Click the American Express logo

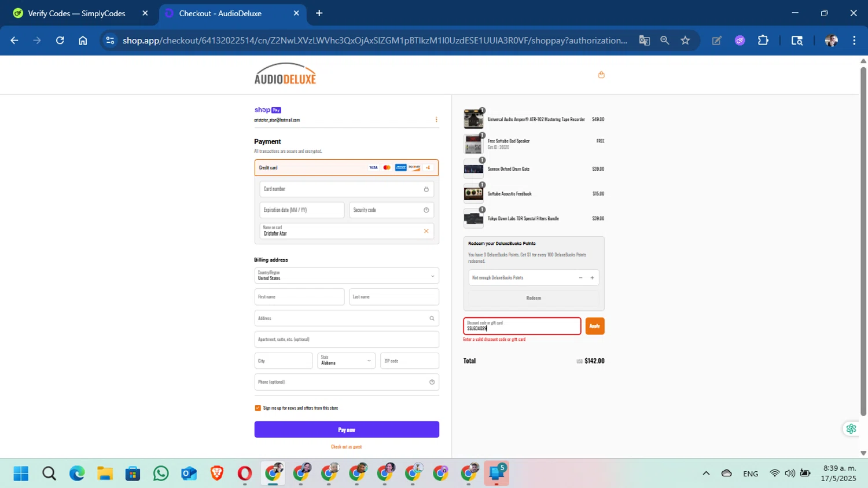click(x=400, y=168)
